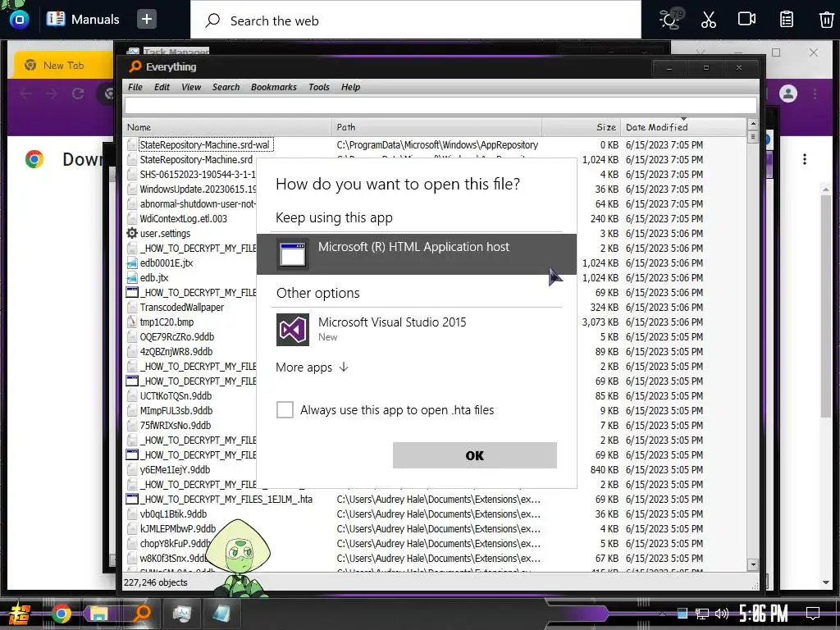Select Microsoft (R) HTML Application host option

(416, 254)
